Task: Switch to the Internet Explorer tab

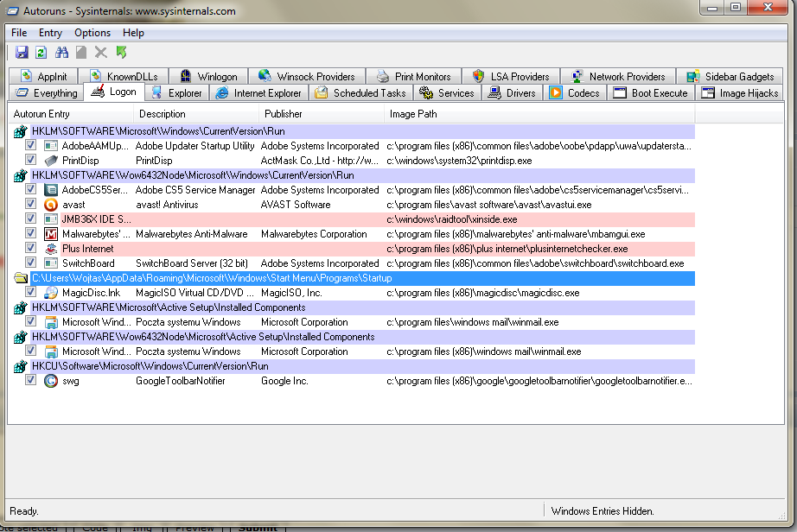Action: (258, 93)
